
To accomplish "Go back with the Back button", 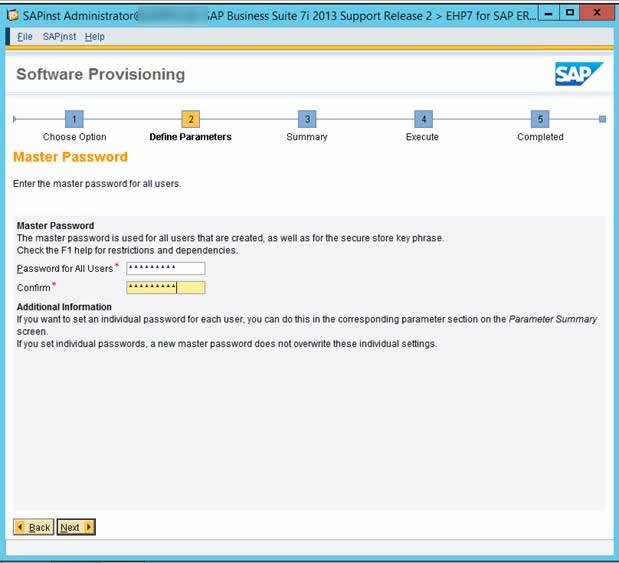I will click(x=34, y=527).
